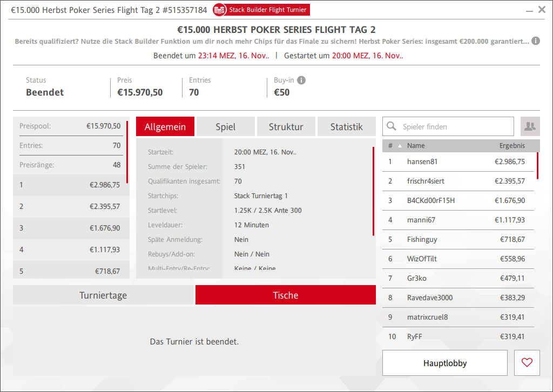Sort player list by Ergebnis column
Screen dimensions: 553x392
point(511,146)
